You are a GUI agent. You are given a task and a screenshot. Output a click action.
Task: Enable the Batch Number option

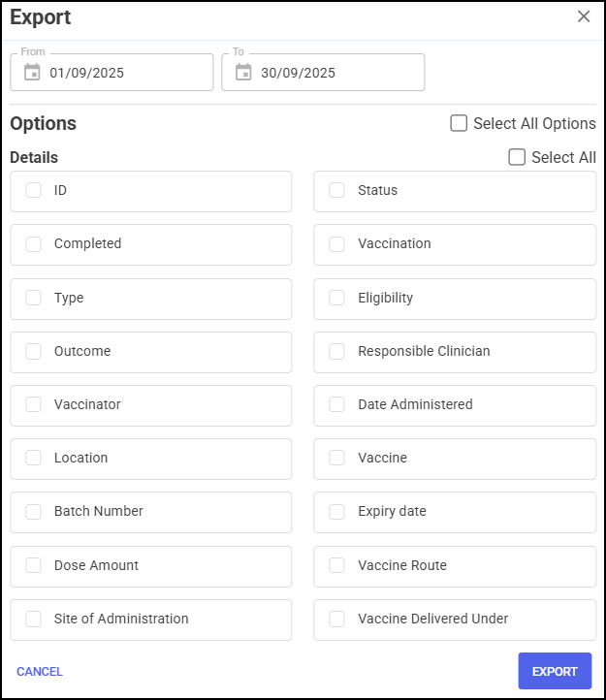[x=34, y=512]
